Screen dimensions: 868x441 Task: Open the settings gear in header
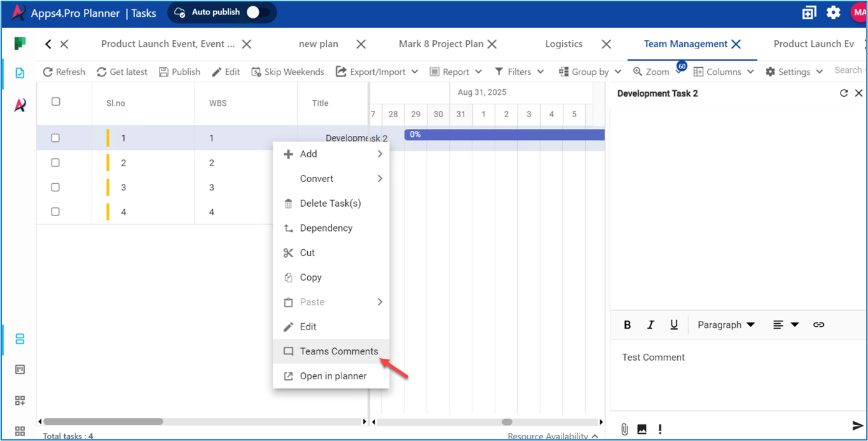(x=833, y=12)
